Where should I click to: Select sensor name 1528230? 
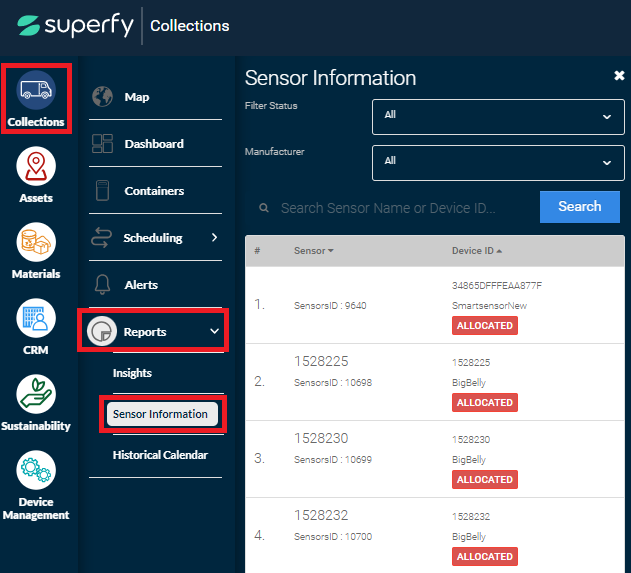[321, 438]
